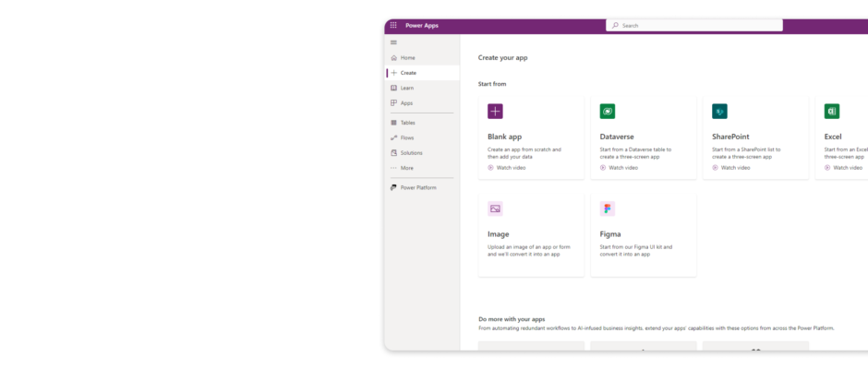Choose the Figma card title
This screenshot has height=369, width=868.
(x=610, y=234)
